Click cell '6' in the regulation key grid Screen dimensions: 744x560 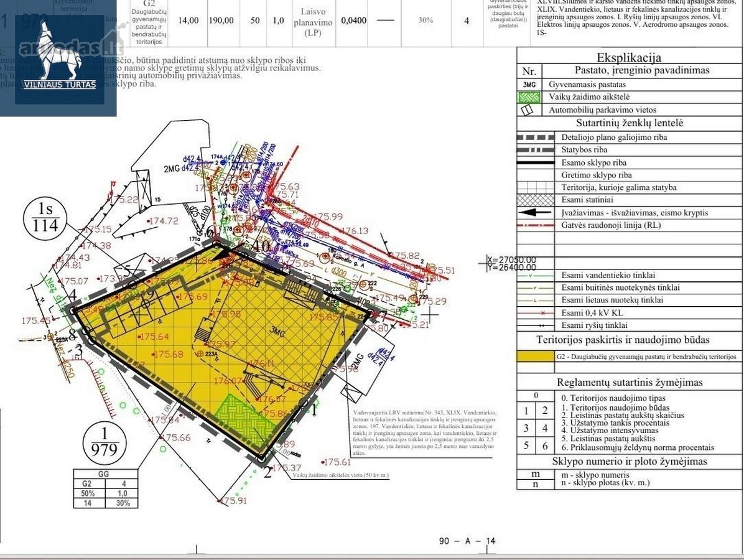pos(545,446)
